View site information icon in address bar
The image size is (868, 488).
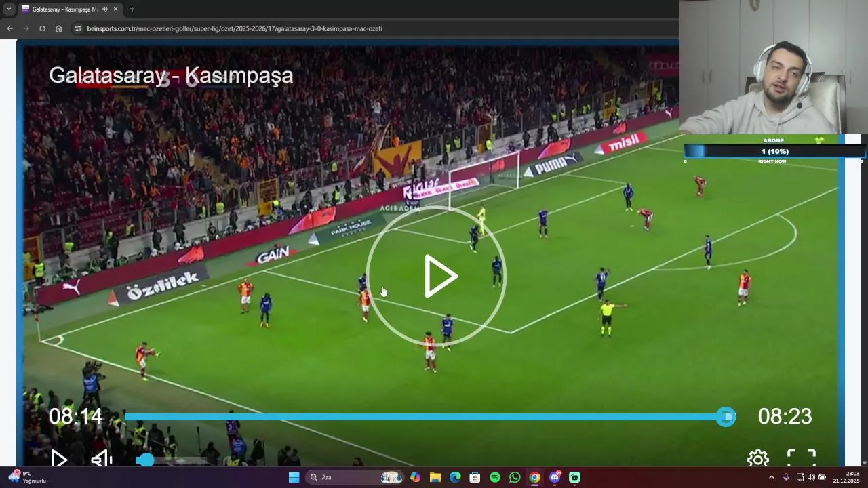(x=78, y=28)
